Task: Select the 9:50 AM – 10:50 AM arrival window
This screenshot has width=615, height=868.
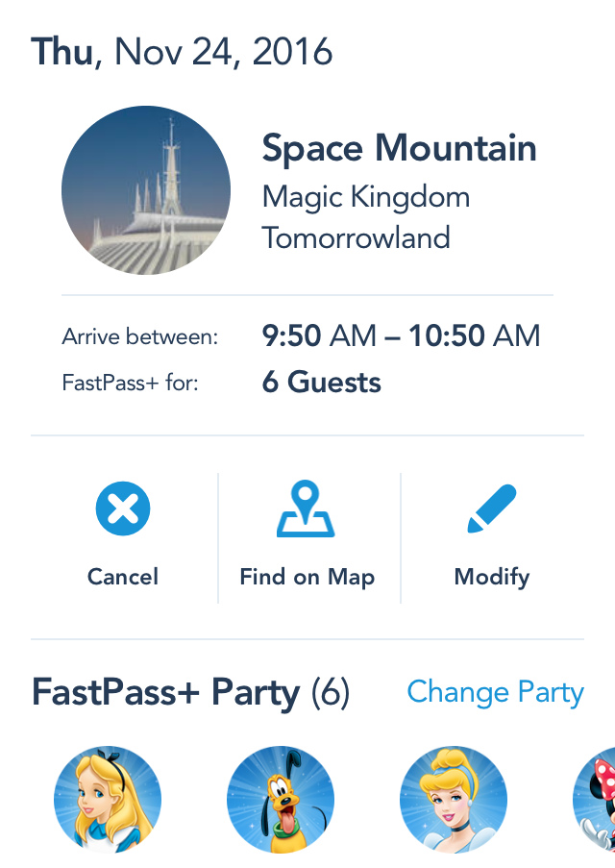Action: point(401,335)
